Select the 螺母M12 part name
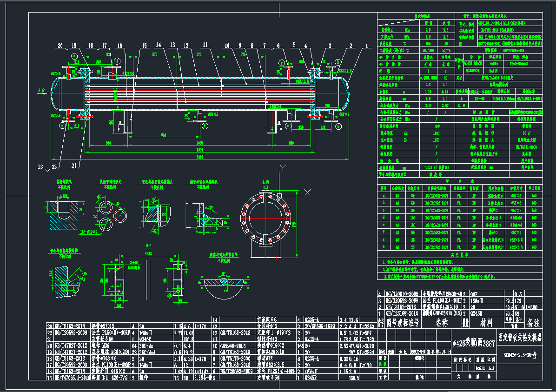 point(266,359)
